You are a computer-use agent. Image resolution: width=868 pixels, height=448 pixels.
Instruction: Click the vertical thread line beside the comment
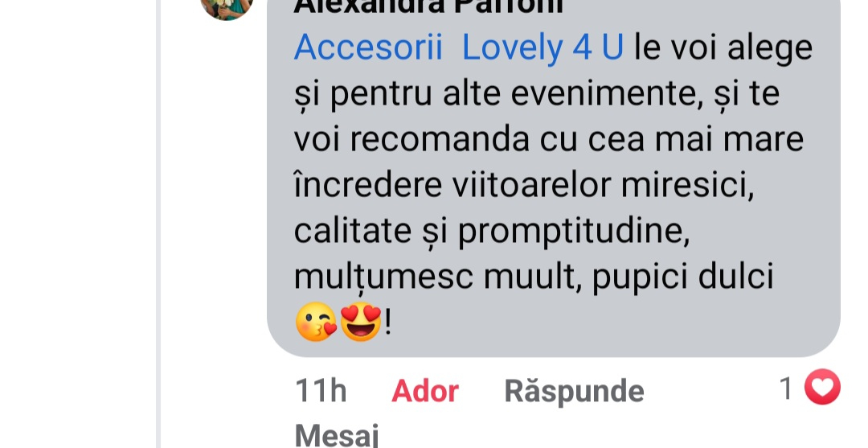coord(158,224)
